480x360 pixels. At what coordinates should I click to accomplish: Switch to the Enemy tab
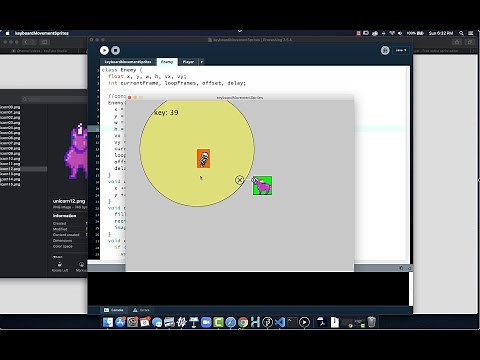tap(167, 62)
